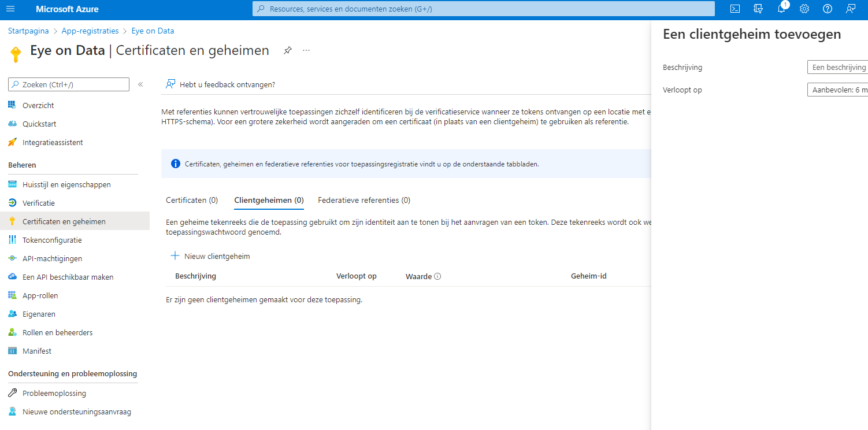868x430 pixels.
Task: Select the Clientgeheimen (0) tab
Action: [x=269, y=200]
